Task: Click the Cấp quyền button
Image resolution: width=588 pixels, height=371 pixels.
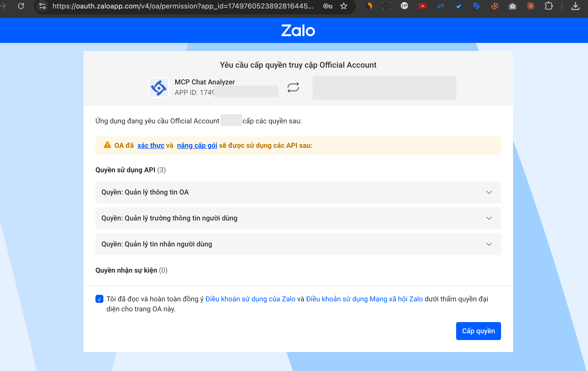Action: 478,331
